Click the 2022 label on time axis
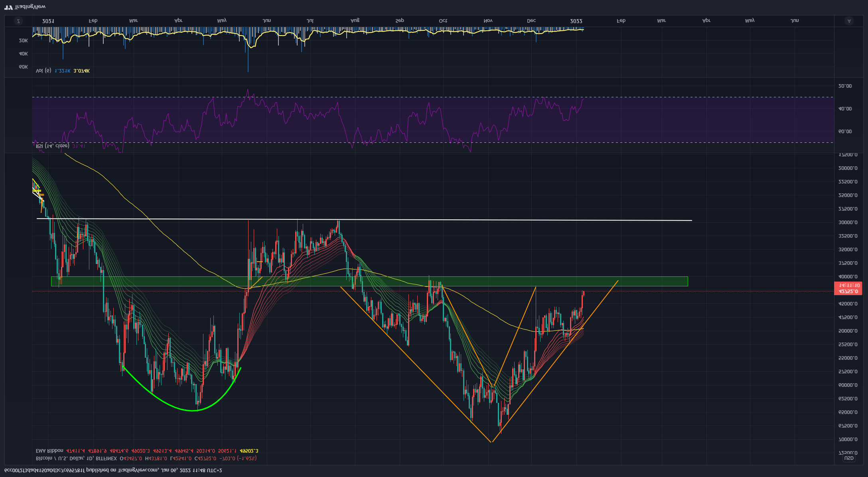This screenshot has height=477, width=868. (576, 21)
